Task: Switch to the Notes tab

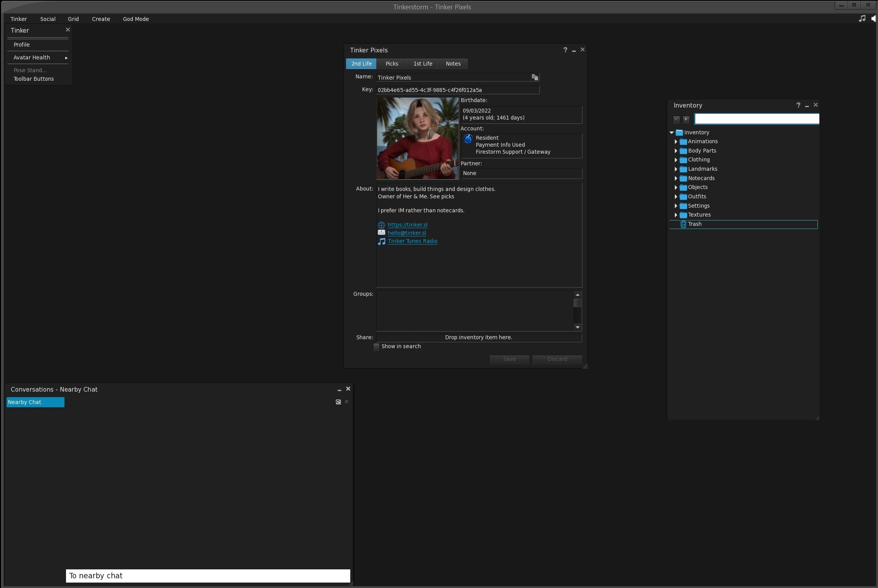Action: tap(453, 64)
